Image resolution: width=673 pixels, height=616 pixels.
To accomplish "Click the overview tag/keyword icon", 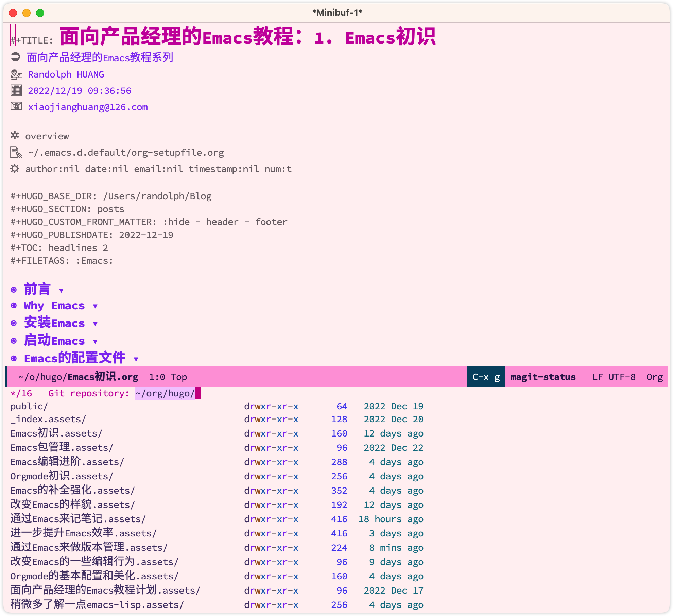I will pos(15,136).
